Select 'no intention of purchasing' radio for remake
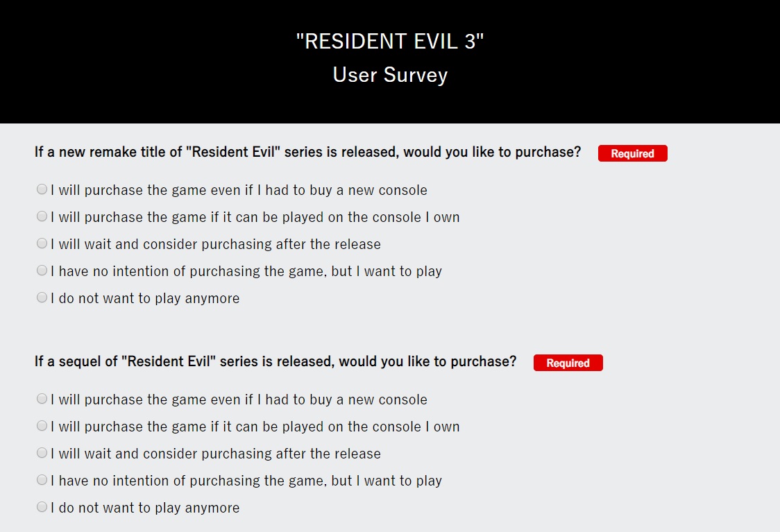Viewport: 780px width, 532px height. coord(42,271)
